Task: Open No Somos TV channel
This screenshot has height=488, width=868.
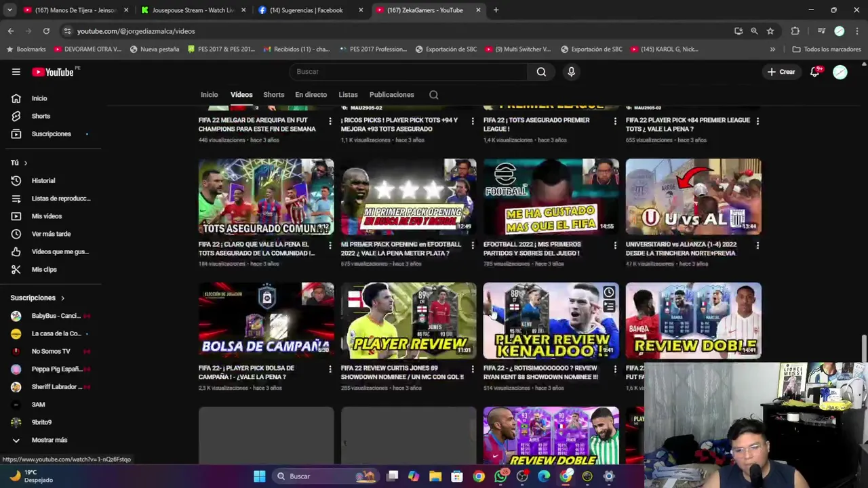Action: (x=51, y=351)
